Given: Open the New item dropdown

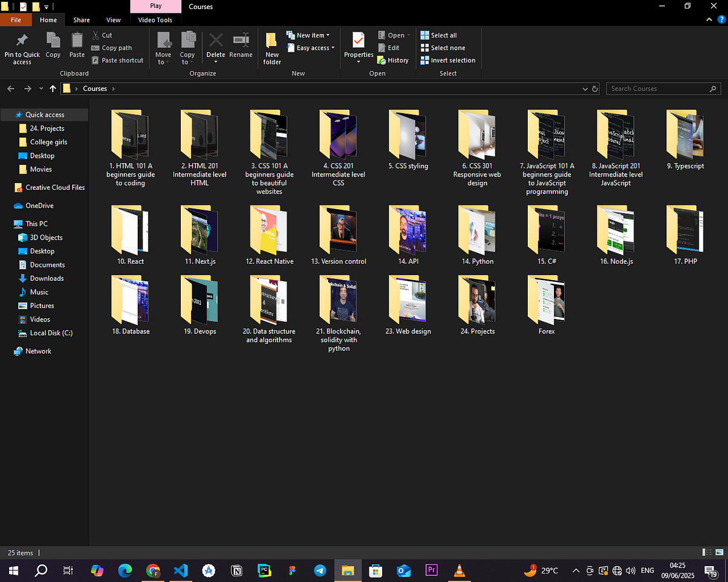Looking at the screenshot, I should pos(308,35).
